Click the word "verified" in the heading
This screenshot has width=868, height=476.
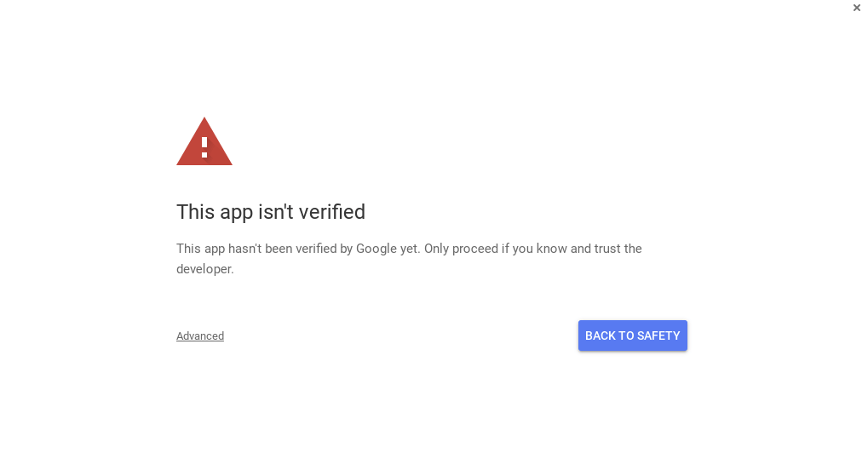(x=333, y=212)
